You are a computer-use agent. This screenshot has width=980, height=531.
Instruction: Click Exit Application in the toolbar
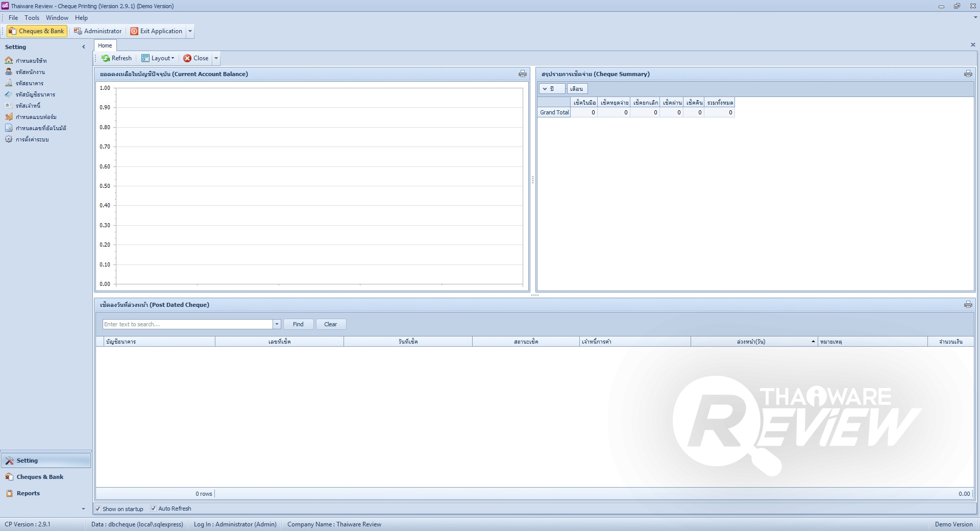[x=156, y=31]
